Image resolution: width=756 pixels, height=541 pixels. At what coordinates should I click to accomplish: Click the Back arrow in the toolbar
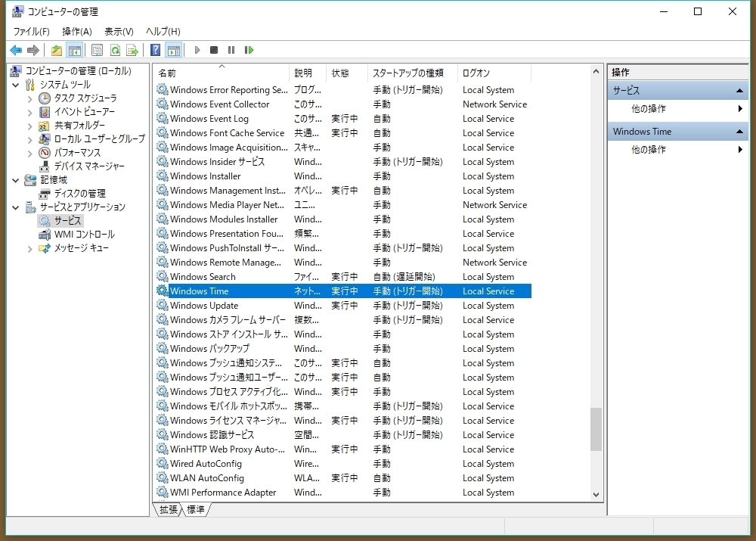click(16, 51)
